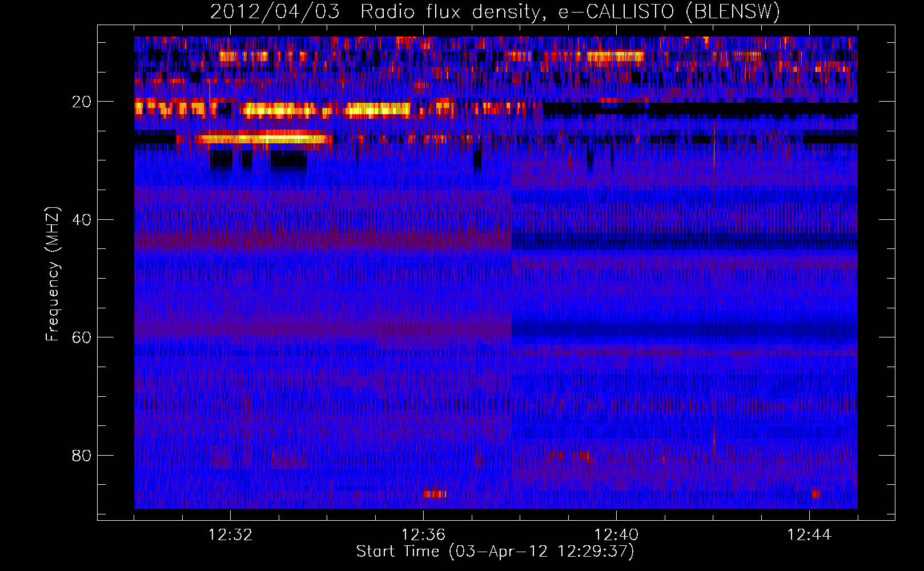Click the 12:40 time tick label
Viewport: 924px width, 571px height.
616,535
